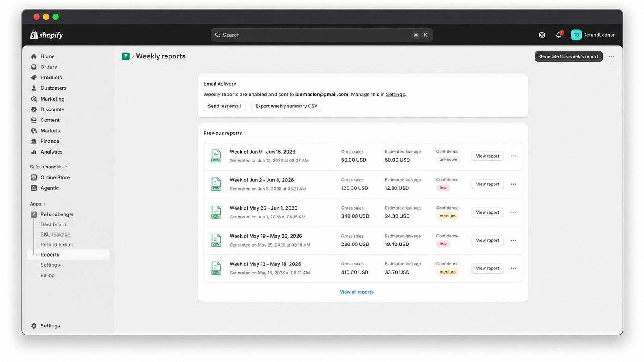Click the Online Store icon
This screenshot has width=644, height=362.
pos(34,177)
